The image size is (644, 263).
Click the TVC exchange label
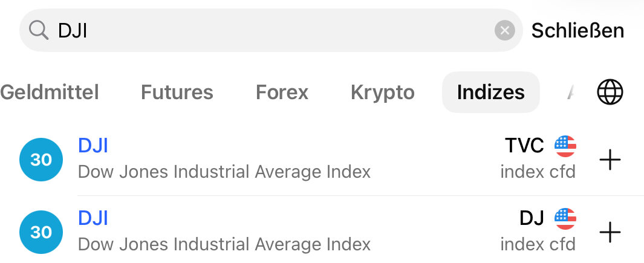tap(524, 146)
